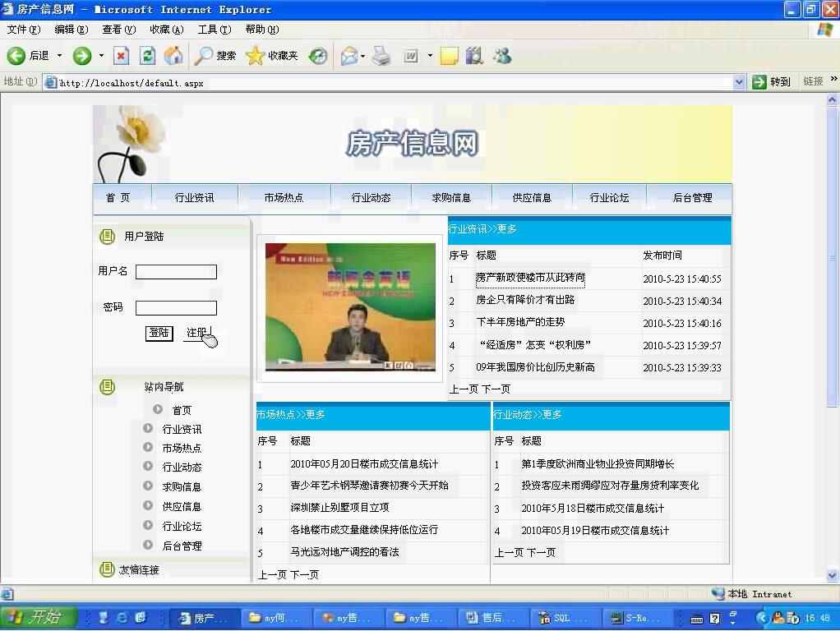The image size is (840, 631).
Task: Click the address bar URL field
Action: pyautogui.click(x=394, y=82)
